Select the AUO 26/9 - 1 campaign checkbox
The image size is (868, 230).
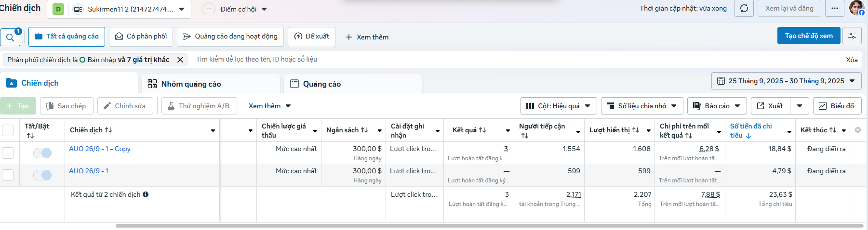[8, 175]
